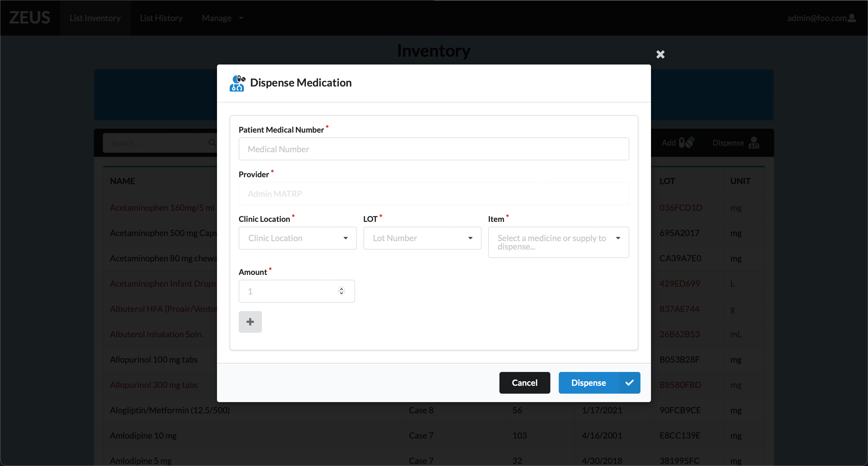Click the UNIT column header
Screen dimensions: 868x466
pyautogui.click(x=740, y=181)
